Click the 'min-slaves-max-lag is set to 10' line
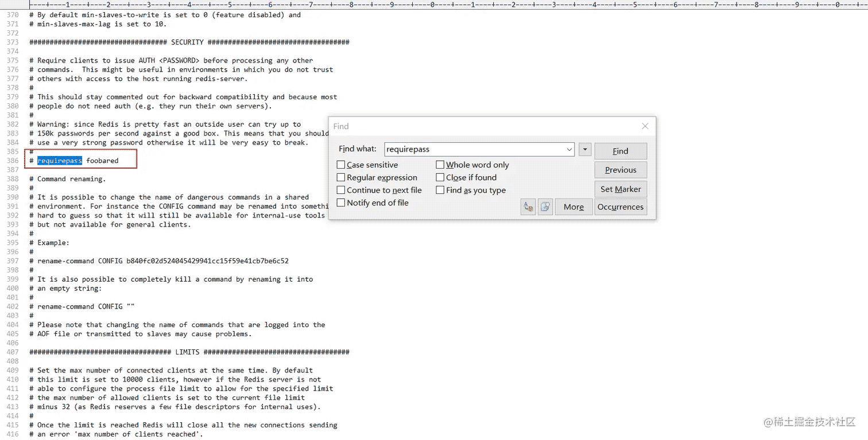Viewport: 868px width, 440px height. [x=98, y=24]
